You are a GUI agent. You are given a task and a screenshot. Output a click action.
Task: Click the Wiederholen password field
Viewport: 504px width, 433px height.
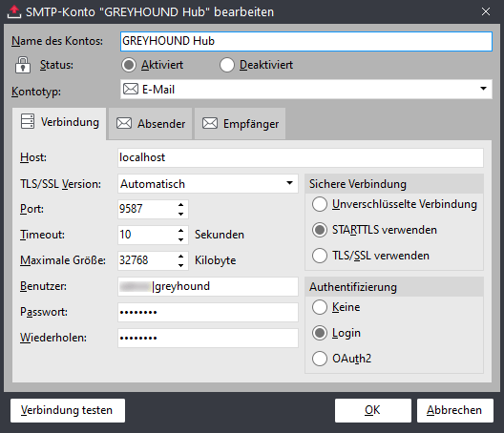(208, 338)
